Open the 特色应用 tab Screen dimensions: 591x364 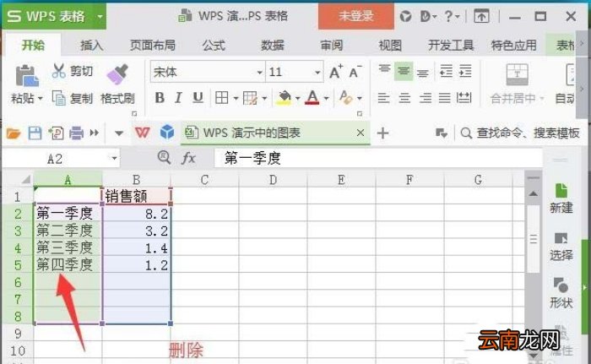(513, 46)
